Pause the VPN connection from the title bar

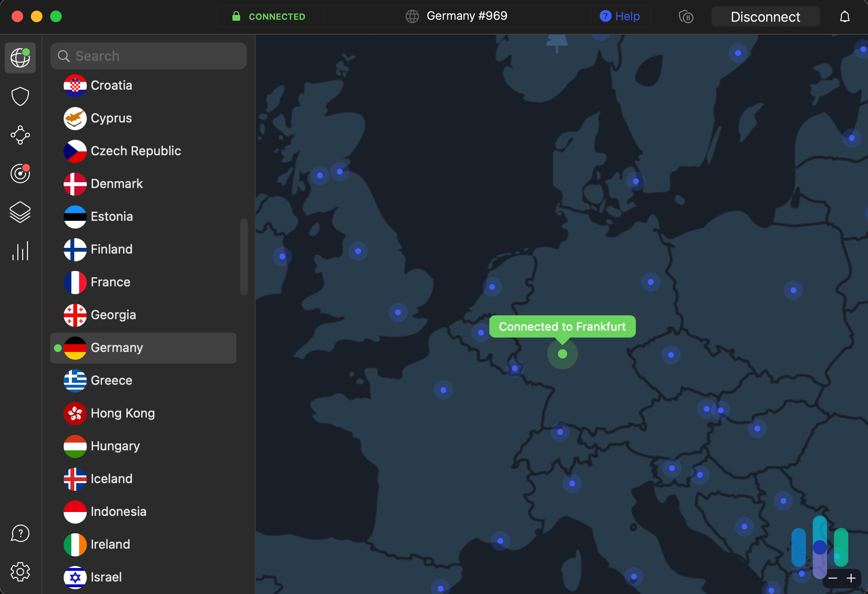pos(686,16)
